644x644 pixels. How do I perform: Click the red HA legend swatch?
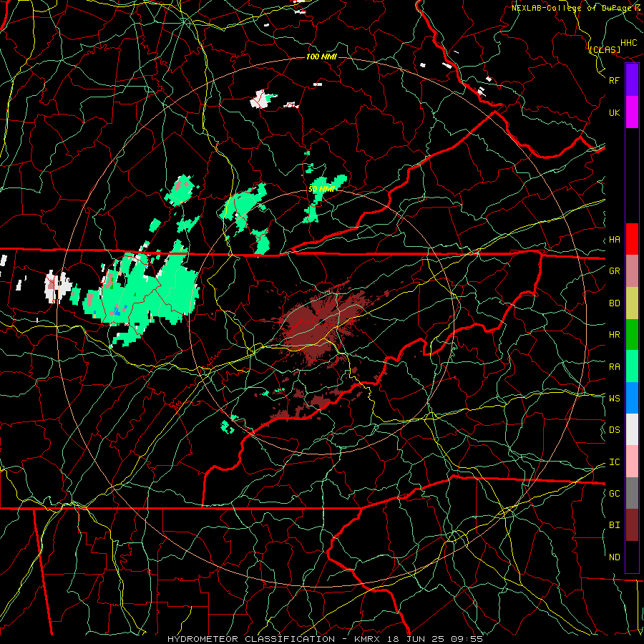[632, 239]
